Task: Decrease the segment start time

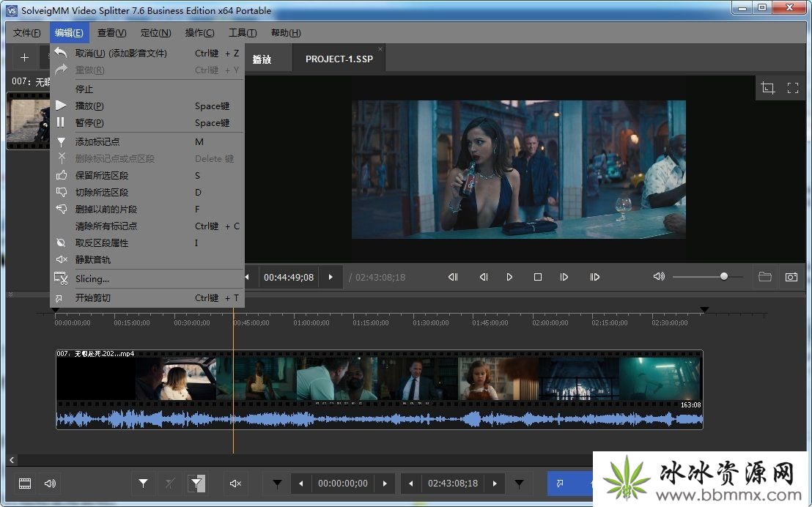Action: pos(301,484)
